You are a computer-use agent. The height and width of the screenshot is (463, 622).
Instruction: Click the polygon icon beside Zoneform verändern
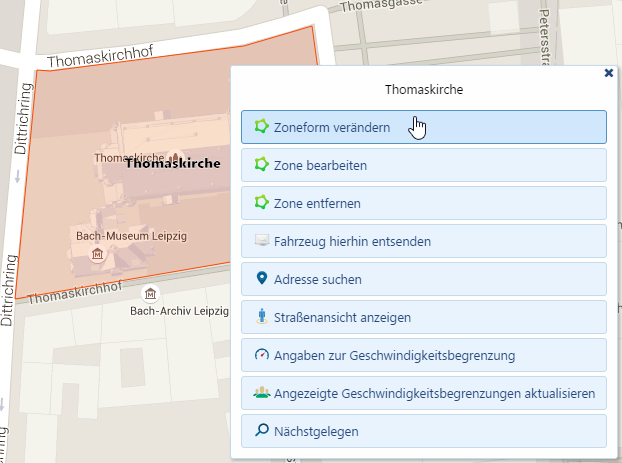point(262,127)
